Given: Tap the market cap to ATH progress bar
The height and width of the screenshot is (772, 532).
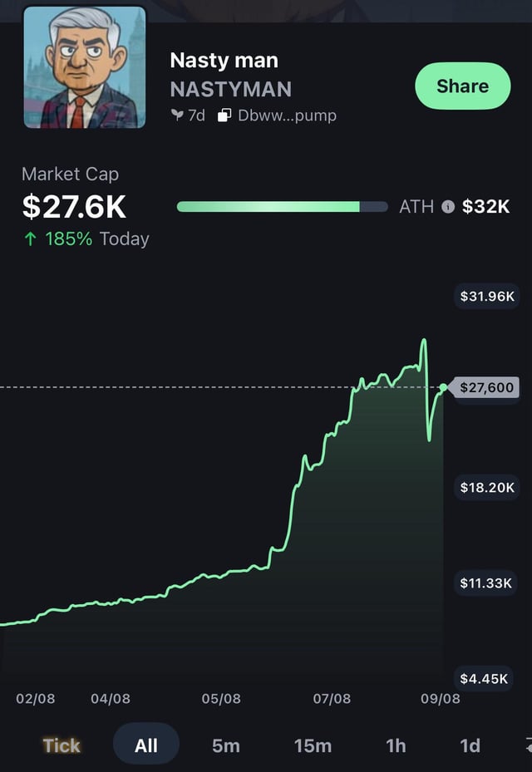Looking at the screenshot, I should [x=282, y=207].
